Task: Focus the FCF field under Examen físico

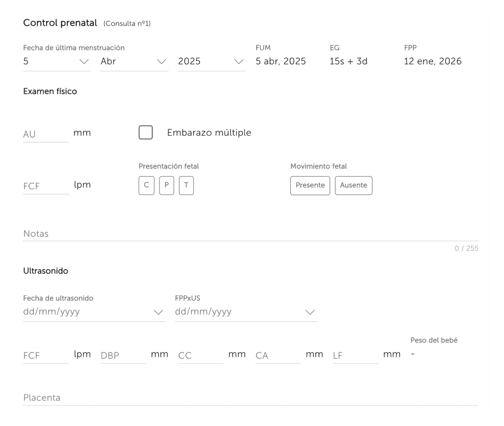Action: [x=46, y=186]
